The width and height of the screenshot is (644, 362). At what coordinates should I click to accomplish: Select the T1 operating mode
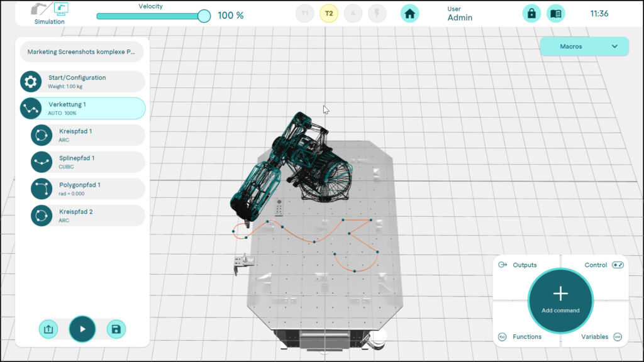click(305, 13)
